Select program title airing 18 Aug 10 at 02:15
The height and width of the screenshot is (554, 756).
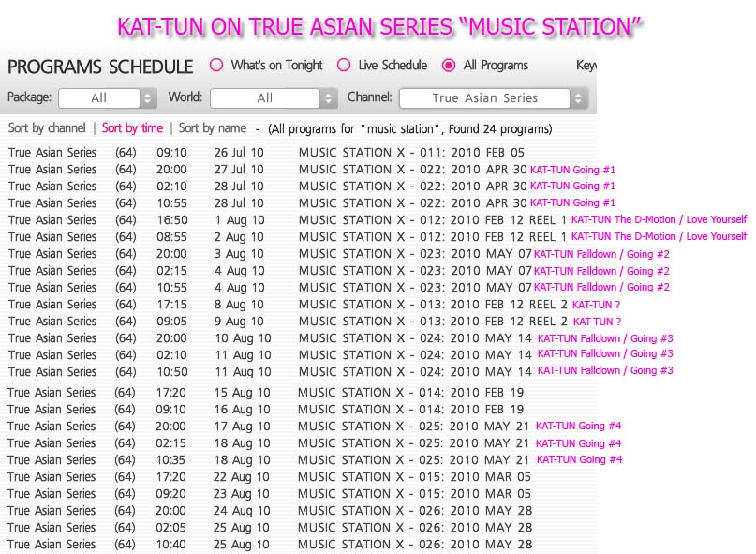(414, 443)
